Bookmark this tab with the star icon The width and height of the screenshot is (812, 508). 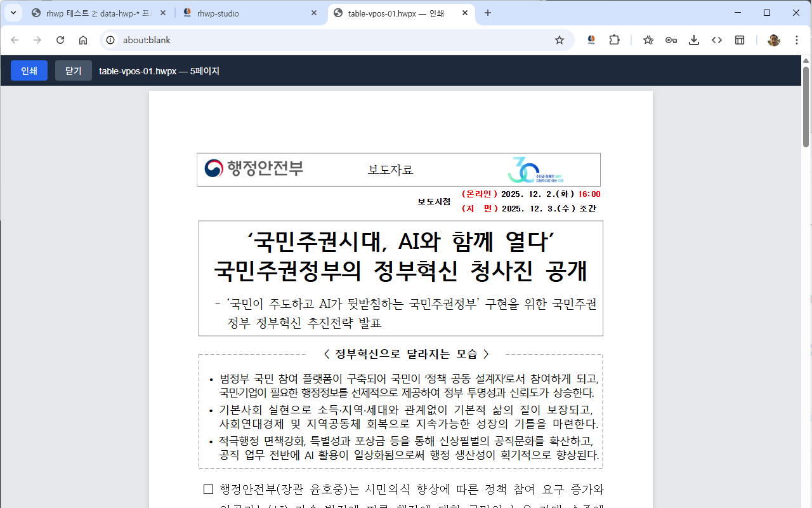point(560,40)
